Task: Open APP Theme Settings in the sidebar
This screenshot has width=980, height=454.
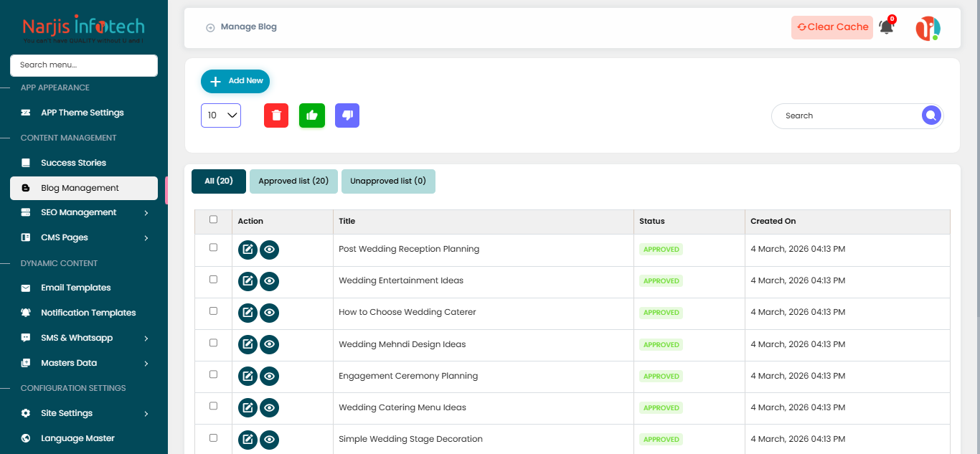Action: [84, 113]
